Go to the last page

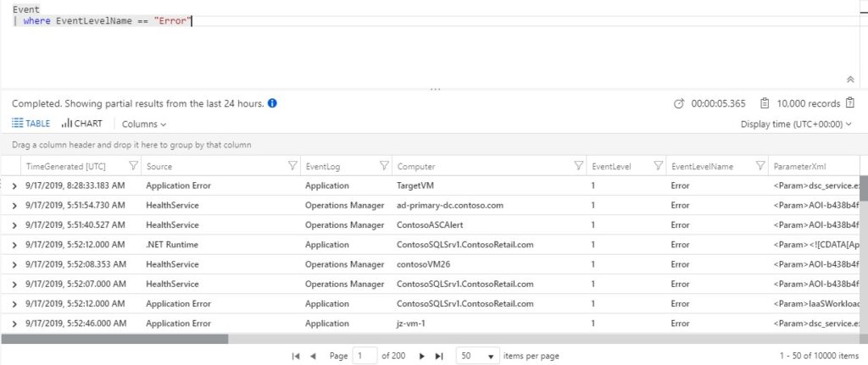[x=439, y=357]
